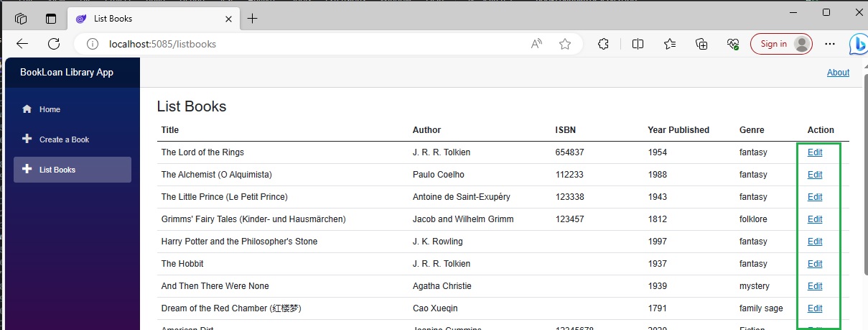View site information icon in address bar

tap(92, 44)
